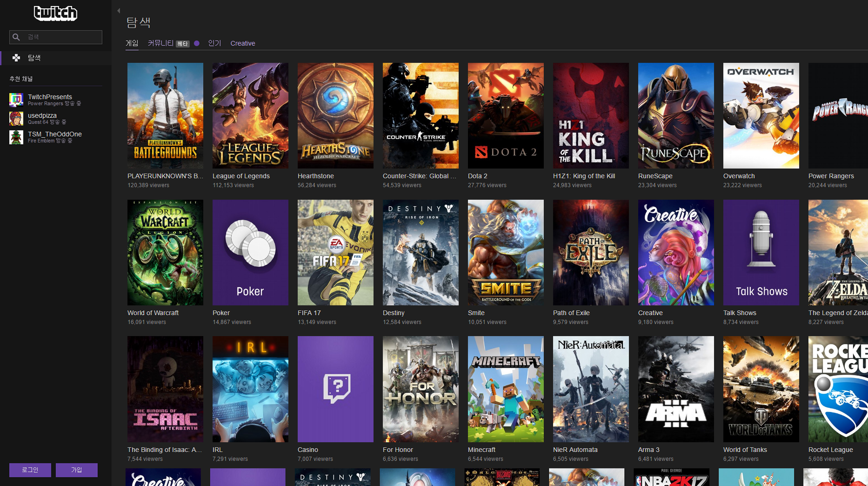Collapse the left sidebar with arrow
This screenshot has height=486, width=868.
[x=119, y=10]
